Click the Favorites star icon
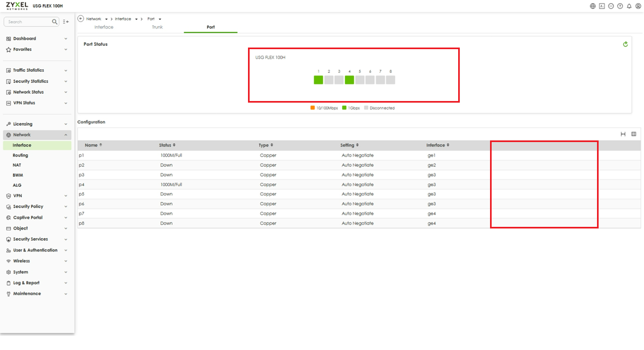This screenshot has width=644, height=350. 9,49
